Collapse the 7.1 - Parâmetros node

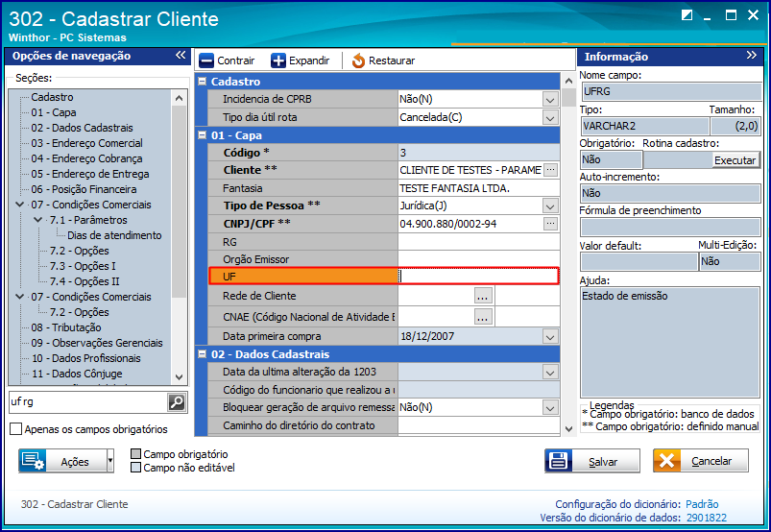tap(37, 219)
